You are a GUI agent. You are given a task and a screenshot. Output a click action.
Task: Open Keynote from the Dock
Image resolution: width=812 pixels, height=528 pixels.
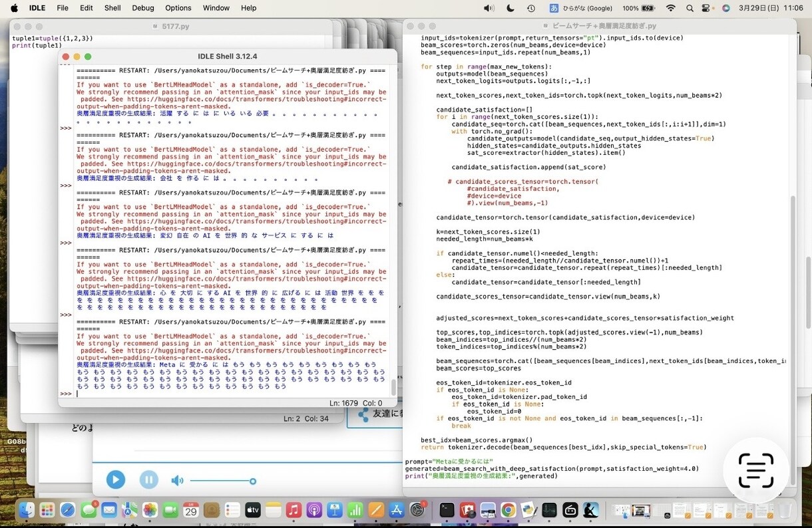[x=335, y=510]
